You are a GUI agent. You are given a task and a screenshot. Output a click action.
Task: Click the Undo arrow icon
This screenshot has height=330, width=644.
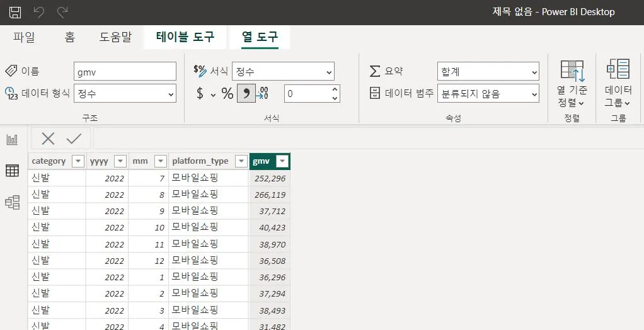pos(39,12)
